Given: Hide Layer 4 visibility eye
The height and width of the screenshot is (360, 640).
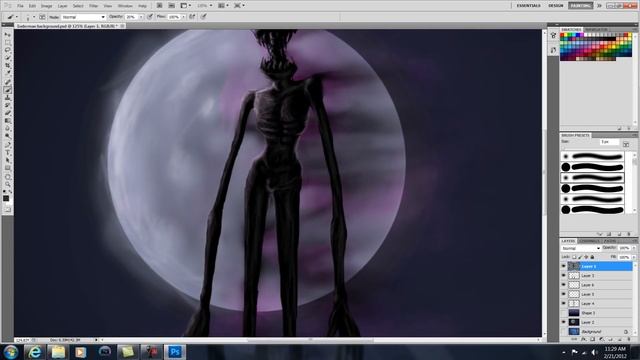Looking at the screenshot, I should point(564,304).
